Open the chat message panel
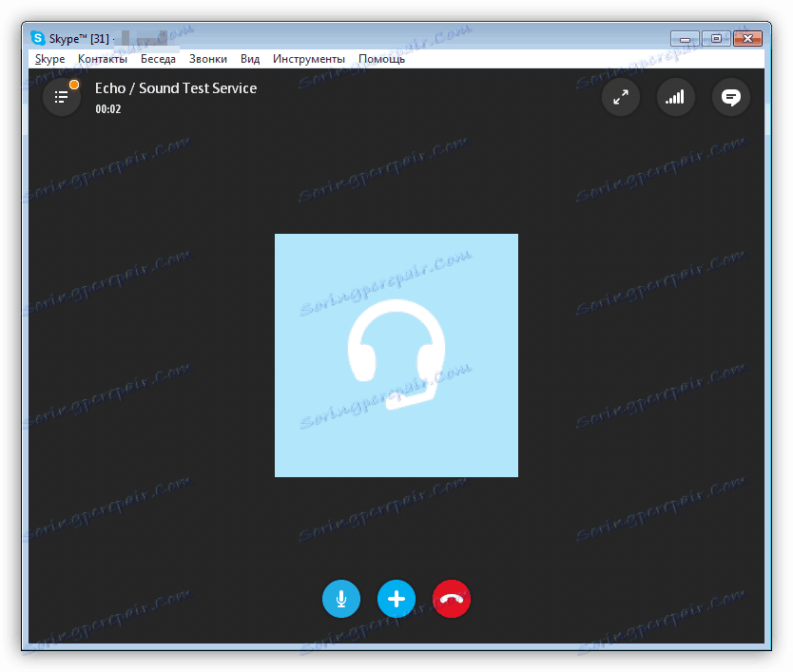793x672 pixels. pyautogui.click(x=731, y=97)
